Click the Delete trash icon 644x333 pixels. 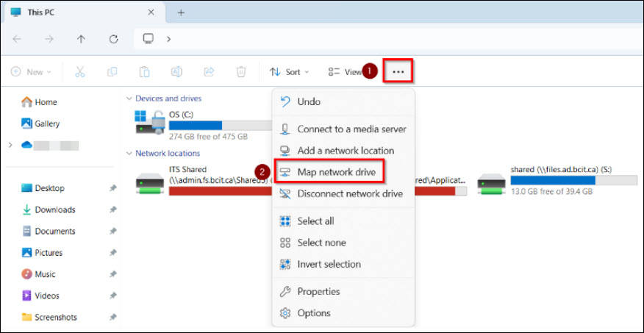(x=241, y=72)
